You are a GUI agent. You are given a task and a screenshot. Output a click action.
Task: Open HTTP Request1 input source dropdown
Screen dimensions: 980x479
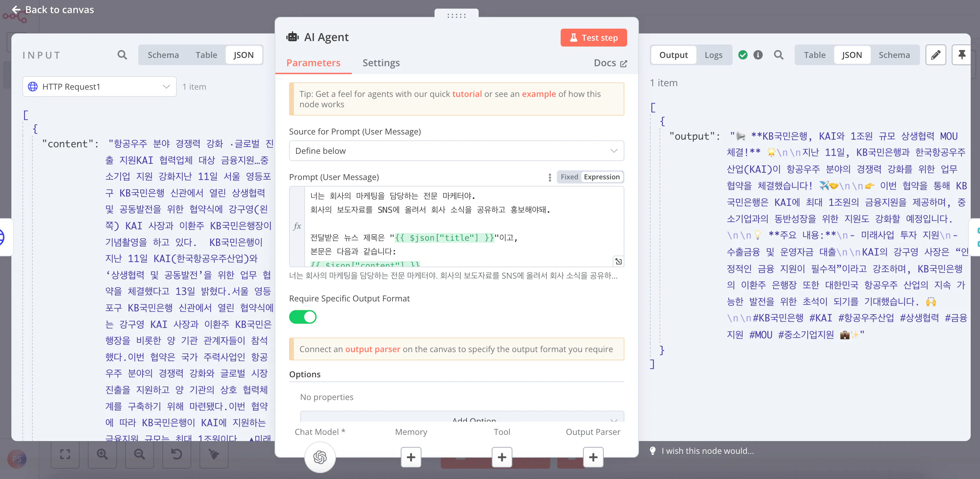tap(99, 87)
